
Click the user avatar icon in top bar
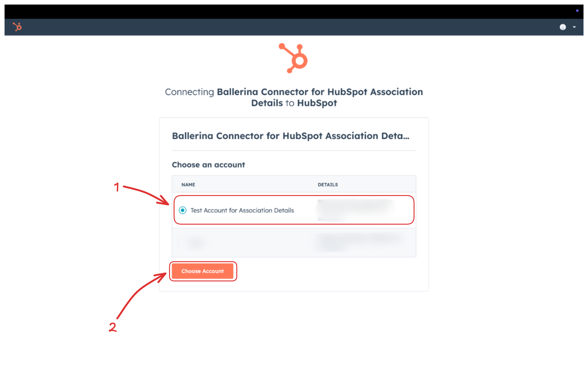tap(562, 27)
